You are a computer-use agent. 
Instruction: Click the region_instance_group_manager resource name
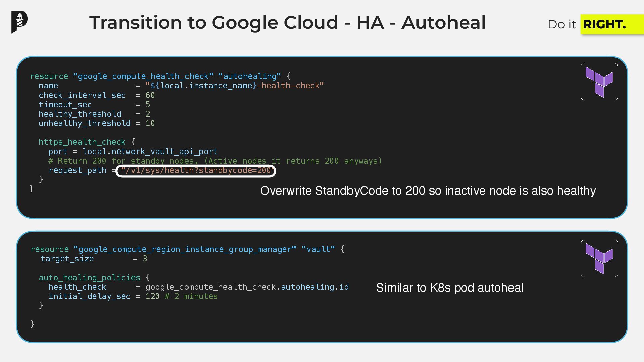coord(185,249)
